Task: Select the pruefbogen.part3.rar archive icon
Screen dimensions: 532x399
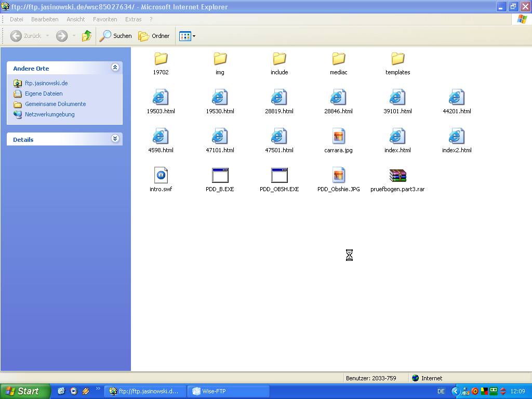Action: pyautogui.click(x=397, y=176)
